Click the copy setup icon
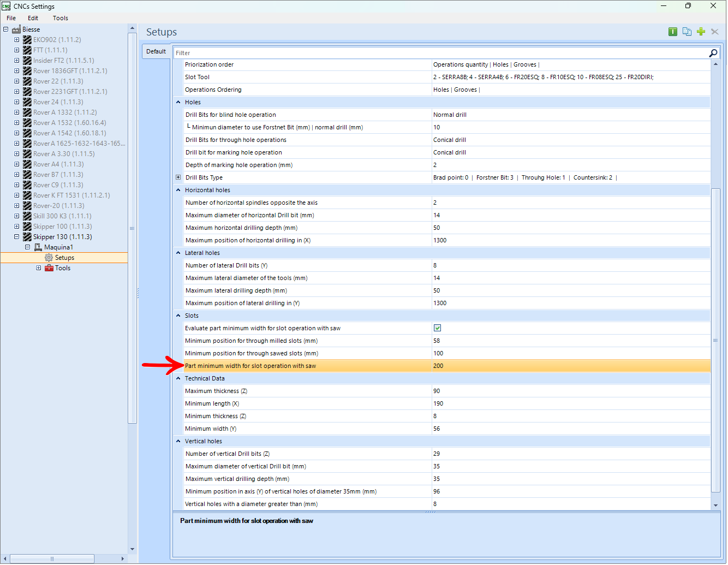728x565 pixels. point(687,32)
